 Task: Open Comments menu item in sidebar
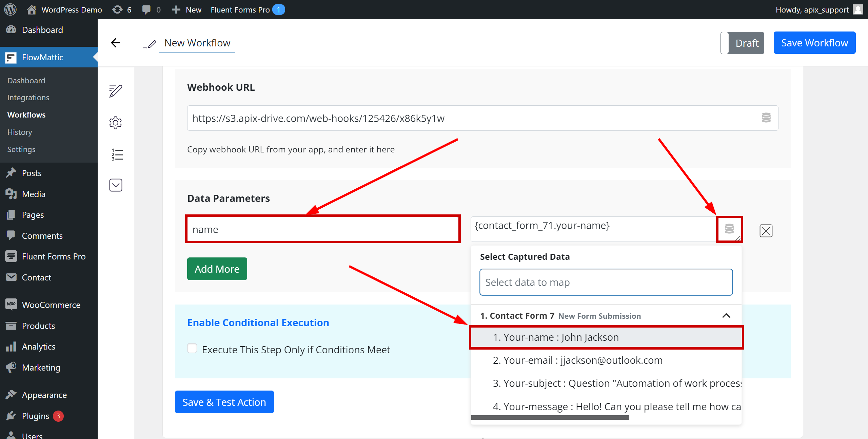point(49,236)
